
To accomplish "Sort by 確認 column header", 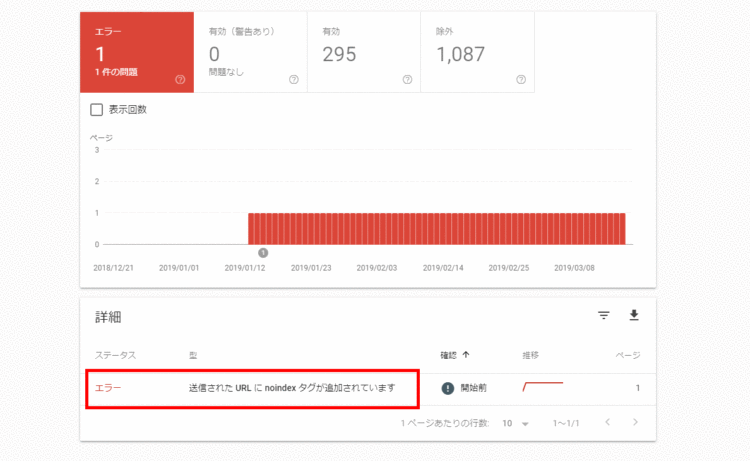I will (x=455, y=355).
